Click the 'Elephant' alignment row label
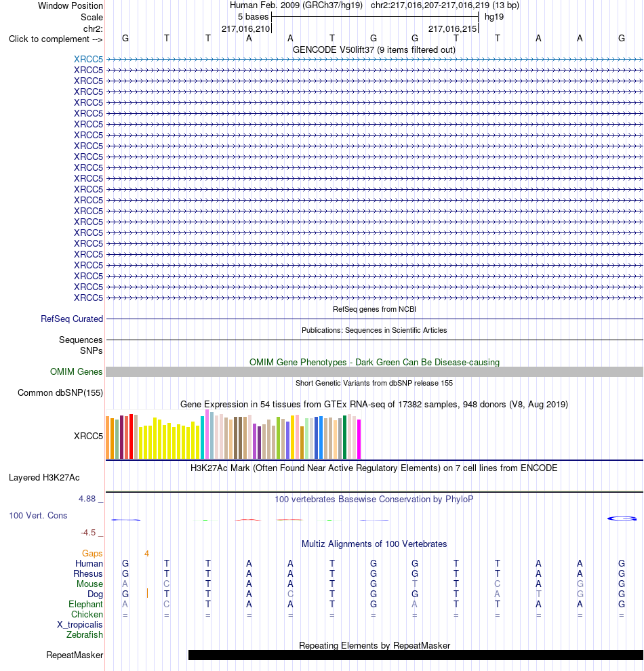This screenshot has height=671, width=644. click(x=85, y=605)
